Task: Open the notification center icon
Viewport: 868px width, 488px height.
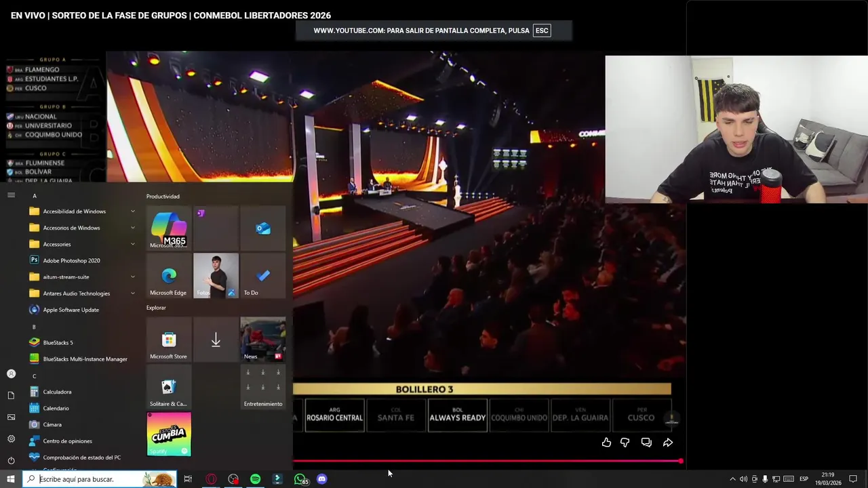Action: (x=853, y=479)
